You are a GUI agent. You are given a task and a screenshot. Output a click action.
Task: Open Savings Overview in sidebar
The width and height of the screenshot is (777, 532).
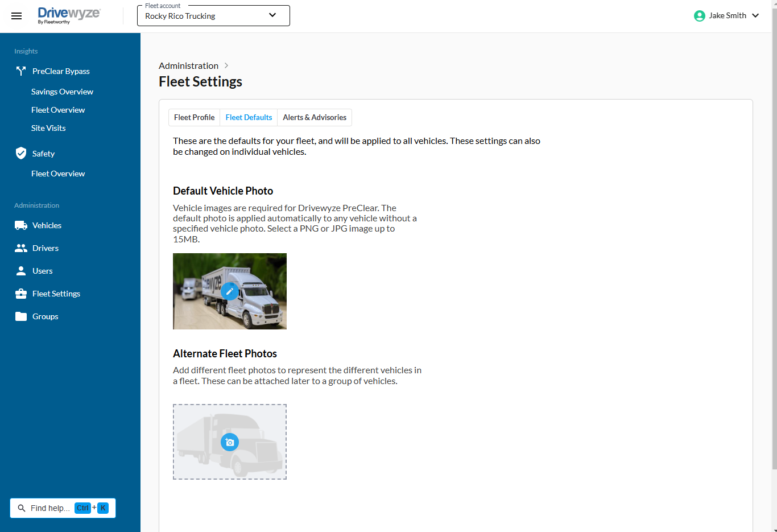(x=62, y=92)
